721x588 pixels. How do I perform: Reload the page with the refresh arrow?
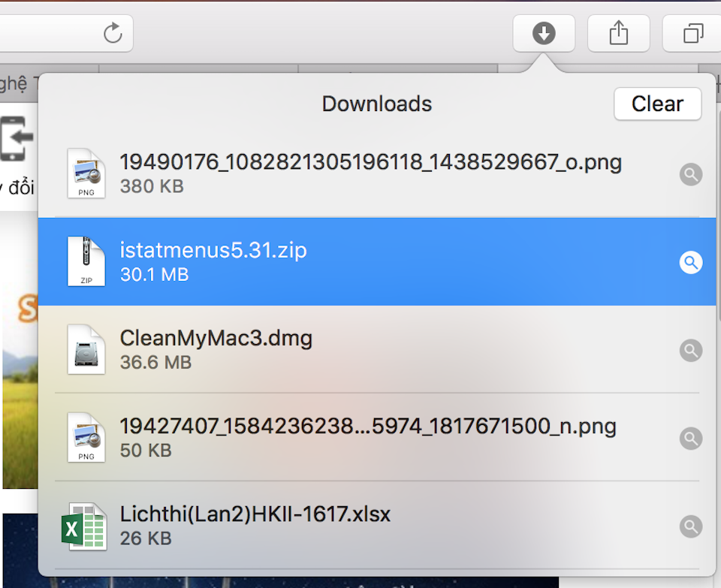tap(113, 33)
